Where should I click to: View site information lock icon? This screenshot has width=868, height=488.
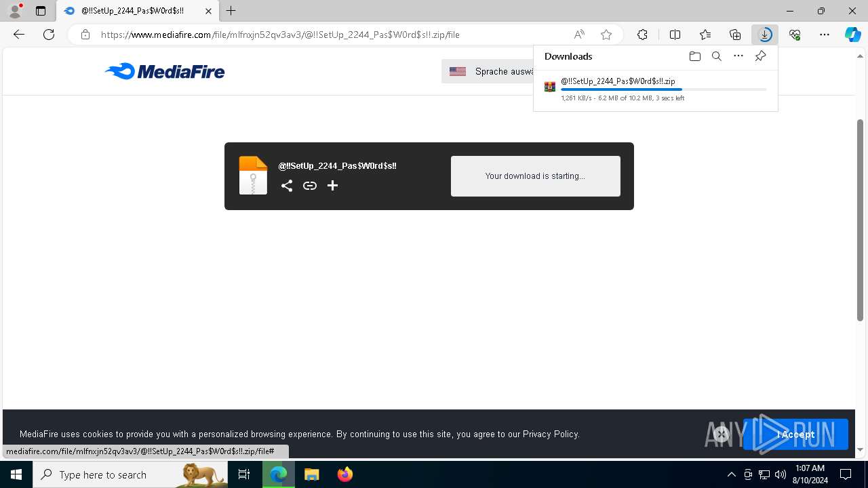(x=85, y=35)
